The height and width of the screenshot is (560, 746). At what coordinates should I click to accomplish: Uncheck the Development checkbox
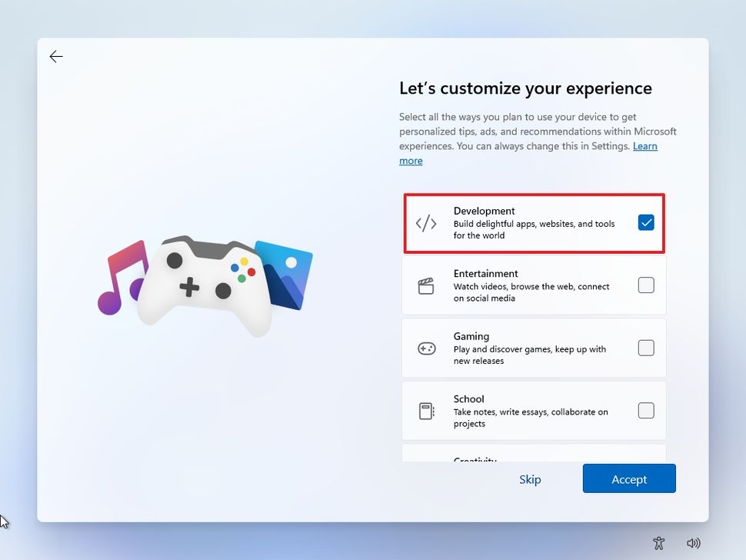pyautogui.click(x=646, y=223)
